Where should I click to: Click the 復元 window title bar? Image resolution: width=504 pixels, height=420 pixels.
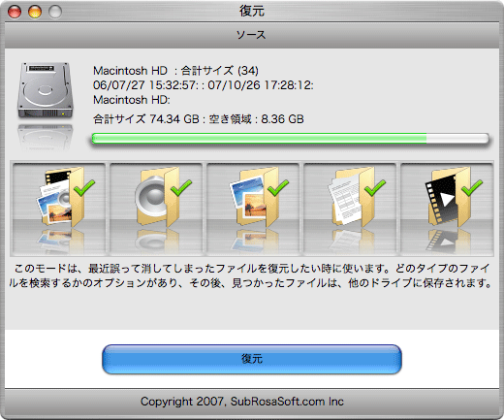click(252, 12)
